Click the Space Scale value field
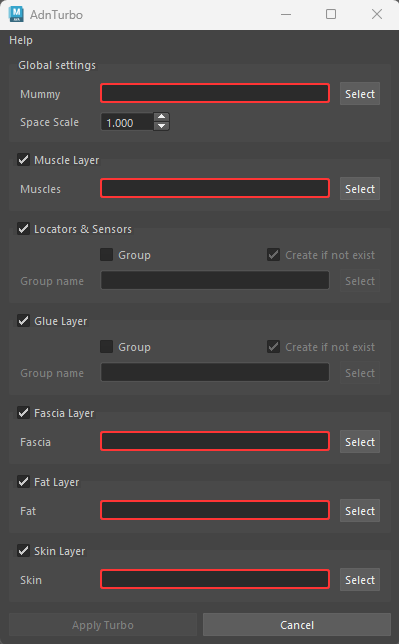Screen dimensions: 399x644 point(127,122)
